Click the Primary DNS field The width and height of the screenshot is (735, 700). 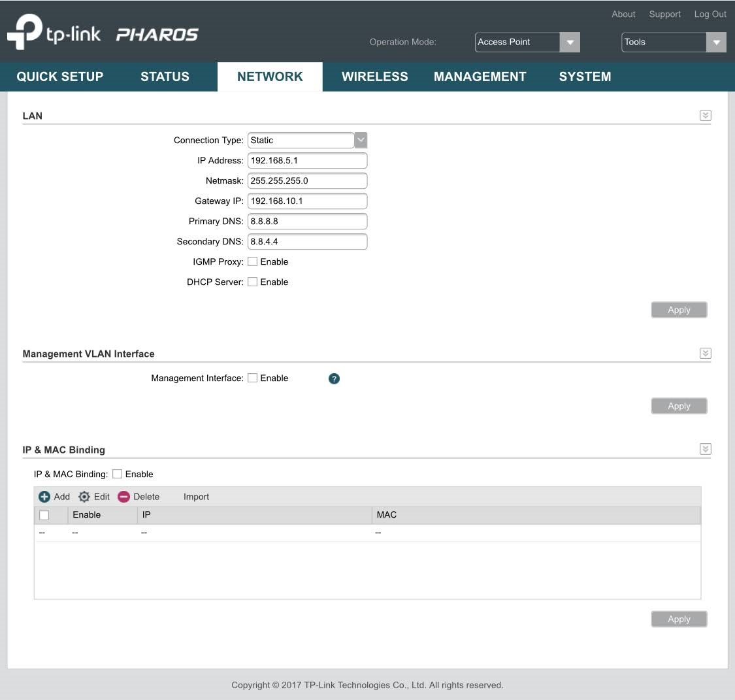coord(308,222)
